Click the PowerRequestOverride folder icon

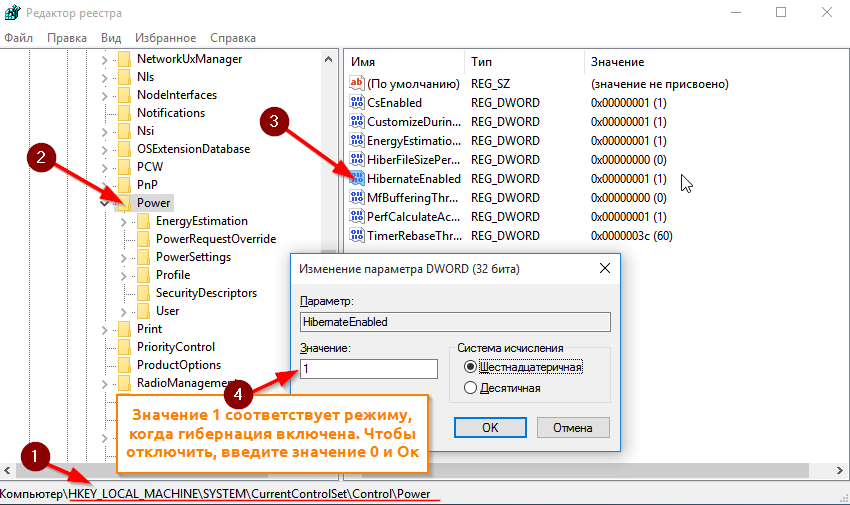pyautogui.click(x=144, y=238)
